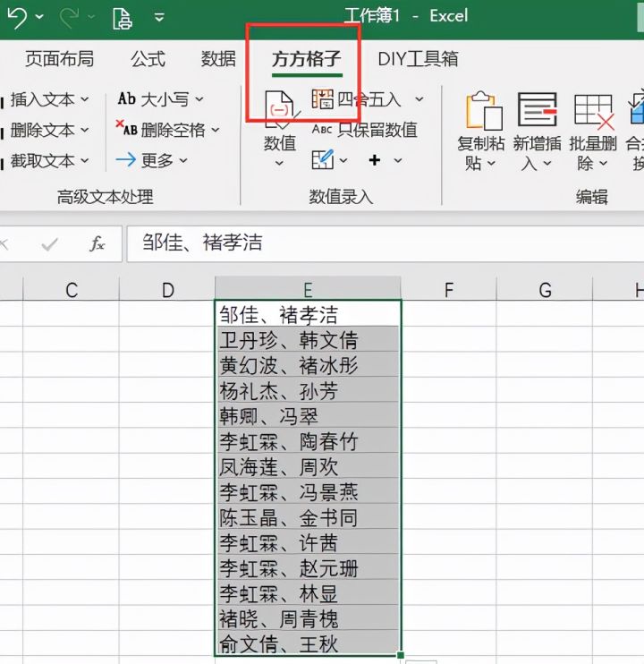The image size is (644, 664).
Task: Select cell containing 黄幻波、褚冰彤
Action: 308,364
